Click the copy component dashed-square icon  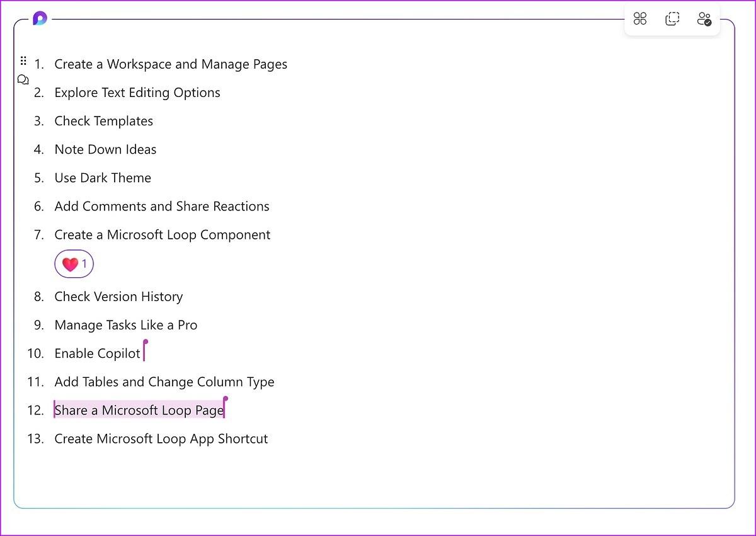point(672,19)
